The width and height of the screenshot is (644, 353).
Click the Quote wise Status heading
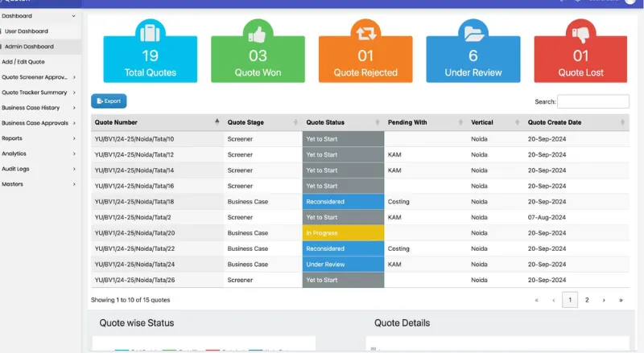(x=137, y=323)
